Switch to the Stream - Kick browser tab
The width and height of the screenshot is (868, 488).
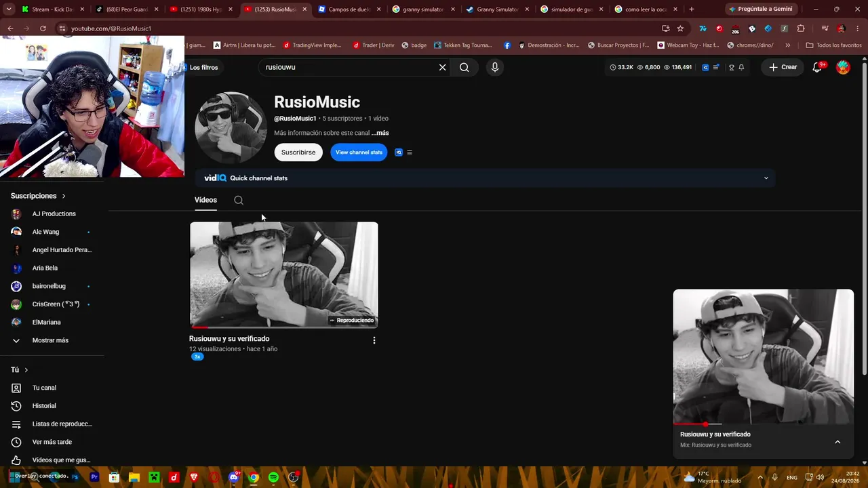[52, 9]
